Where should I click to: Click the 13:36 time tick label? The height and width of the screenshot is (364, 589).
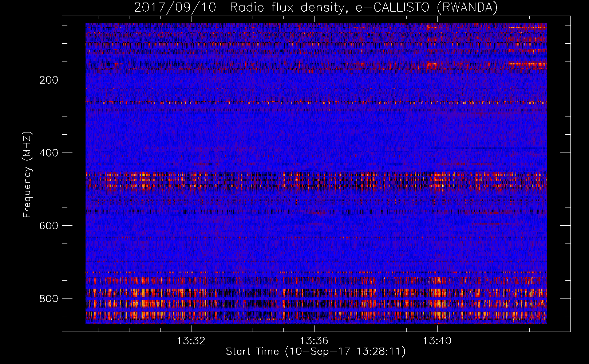(314, 341)
